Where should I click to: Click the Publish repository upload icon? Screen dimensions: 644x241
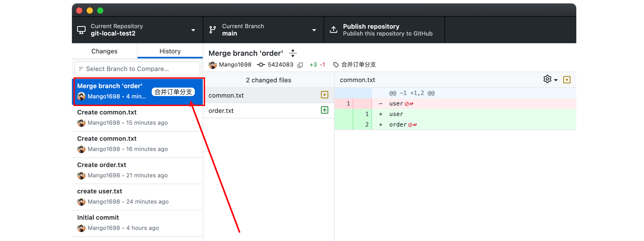coord(333,30)
